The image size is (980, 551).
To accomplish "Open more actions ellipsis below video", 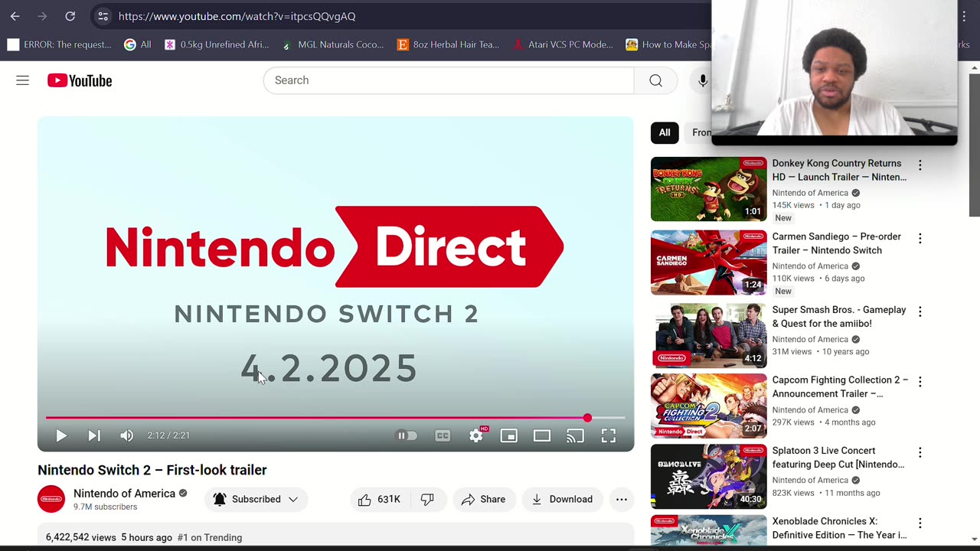I will click(x=622, y=499).
